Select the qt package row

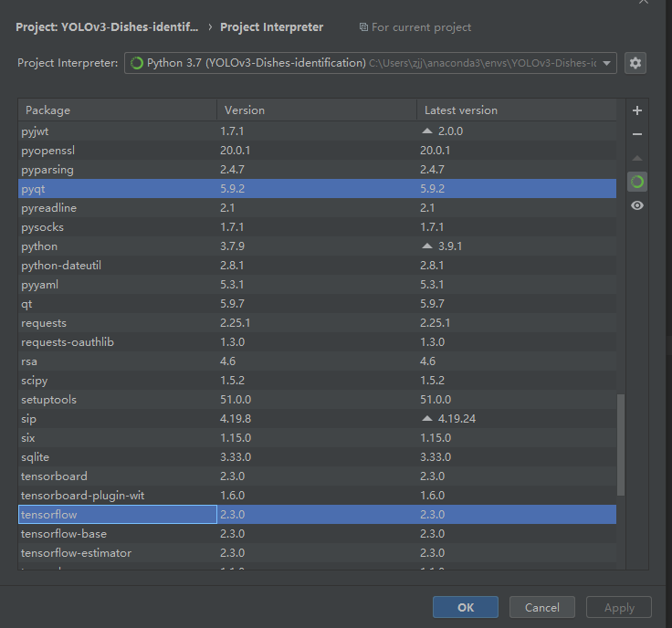click(x=317, y=304)
